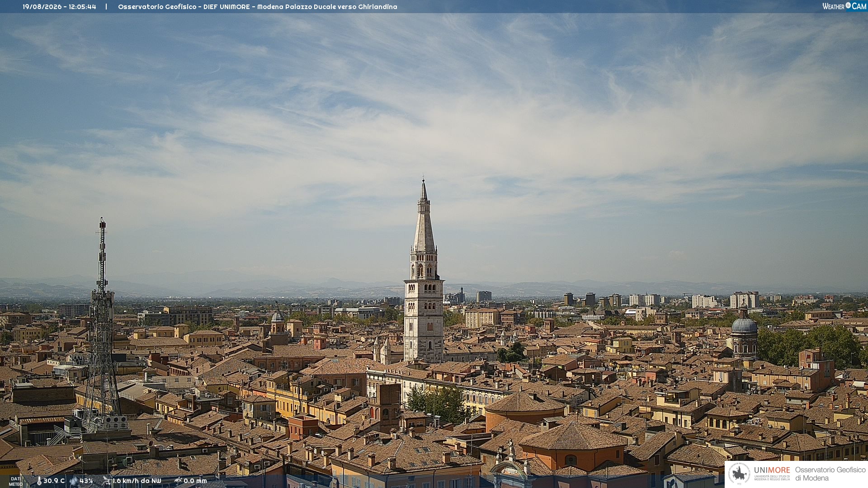Click the thermometer temperature icon

coord(39,481)
